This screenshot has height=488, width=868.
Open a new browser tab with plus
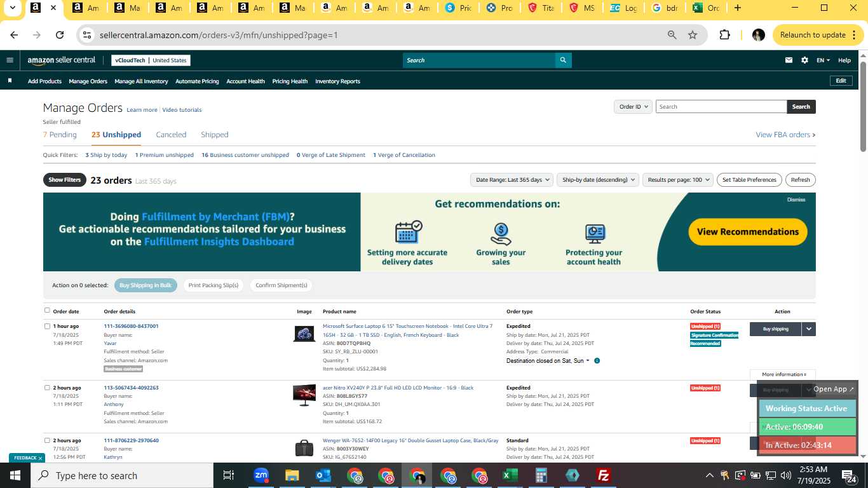tap(737, 8)
